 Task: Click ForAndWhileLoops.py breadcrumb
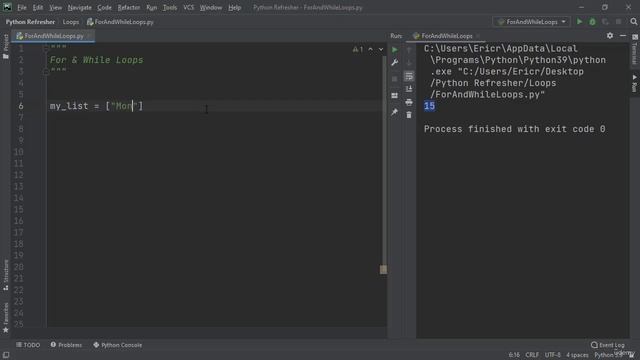[x=120, y=22]
